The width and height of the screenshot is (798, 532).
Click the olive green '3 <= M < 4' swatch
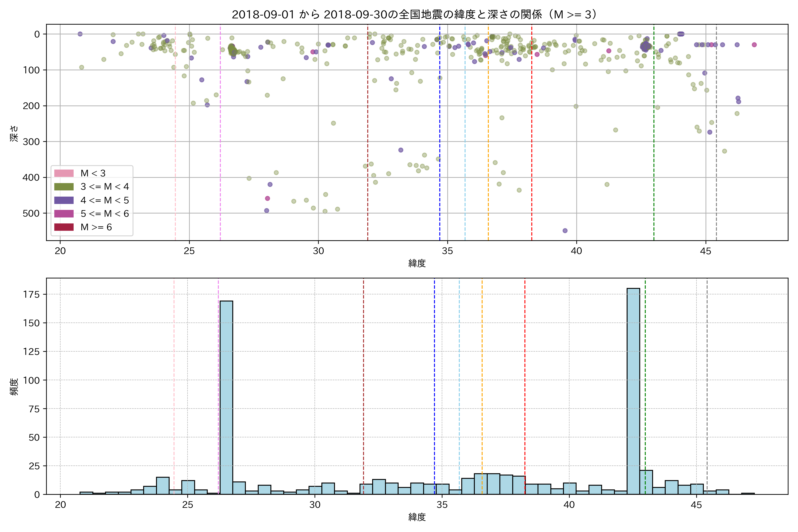click(x=64, y=187)
